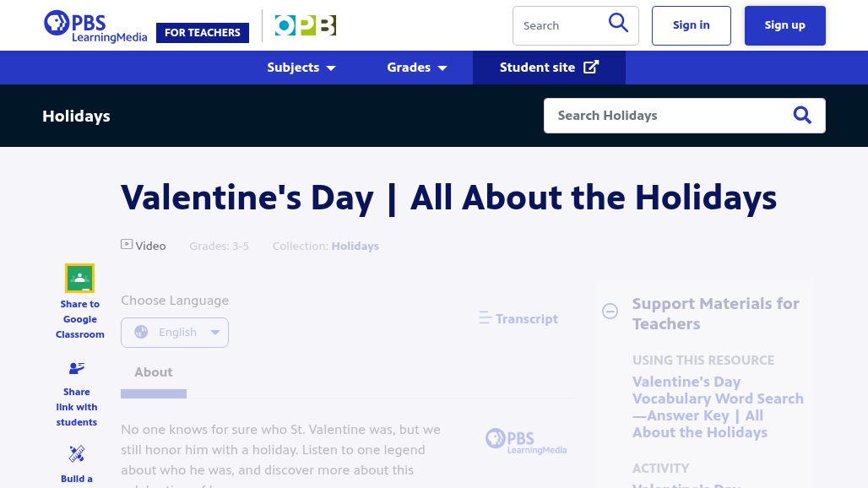
Task: Click Share to Google Classroom text
Action: point(79,319)
